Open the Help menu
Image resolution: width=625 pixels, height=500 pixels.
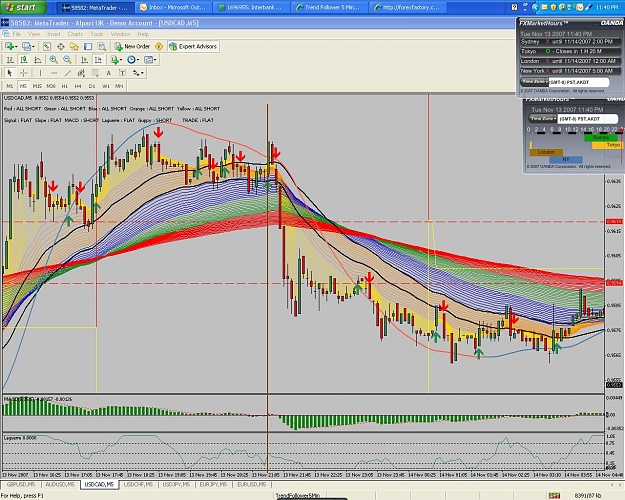[x=143, y=34]
